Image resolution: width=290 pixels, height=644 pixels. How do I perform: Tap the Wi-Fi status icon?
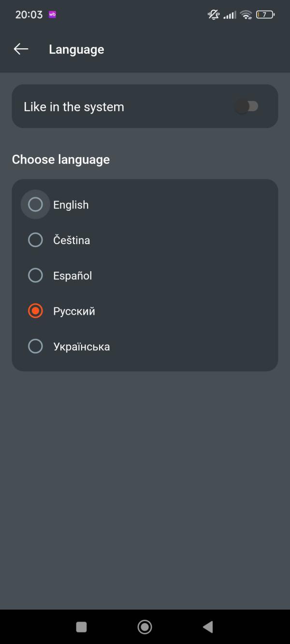[246, 15]
